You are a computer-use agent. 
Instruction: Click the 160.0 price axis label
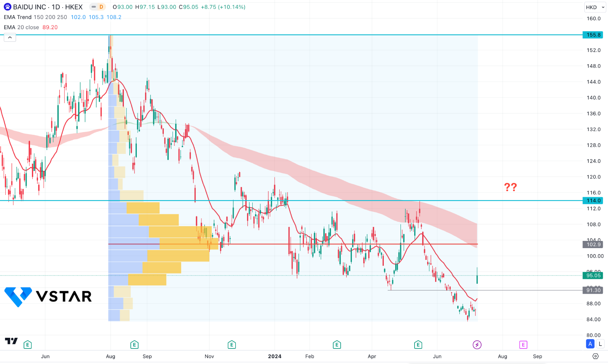click(x=594, y=18)
